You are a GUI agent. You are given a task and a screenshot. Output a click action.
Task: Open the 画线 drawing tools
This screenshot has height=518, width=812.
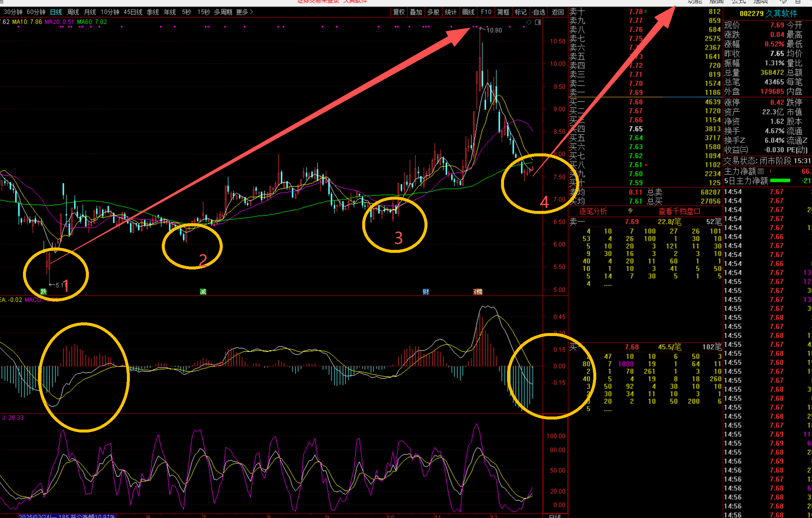pyautogui.click(x=468, y=12)
